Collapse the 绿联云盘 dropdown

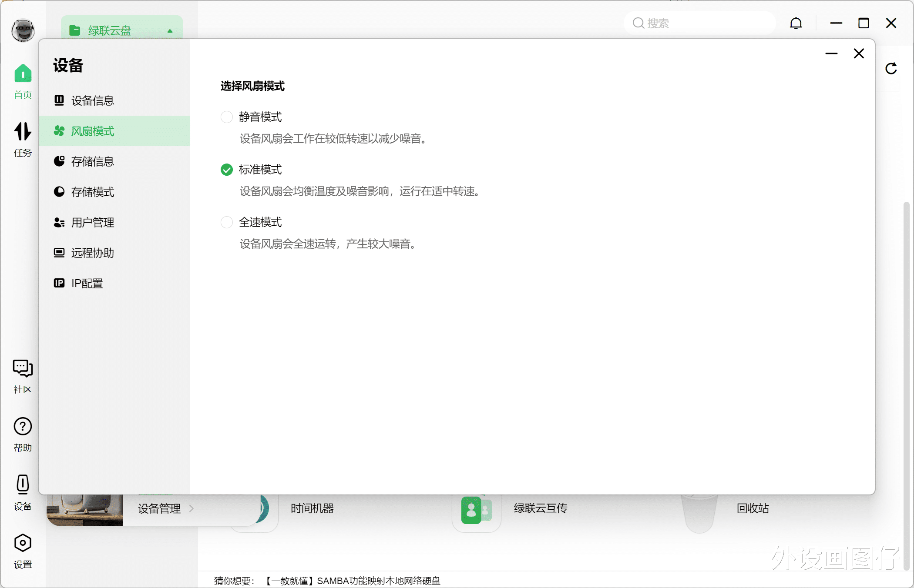click(169, 30)
